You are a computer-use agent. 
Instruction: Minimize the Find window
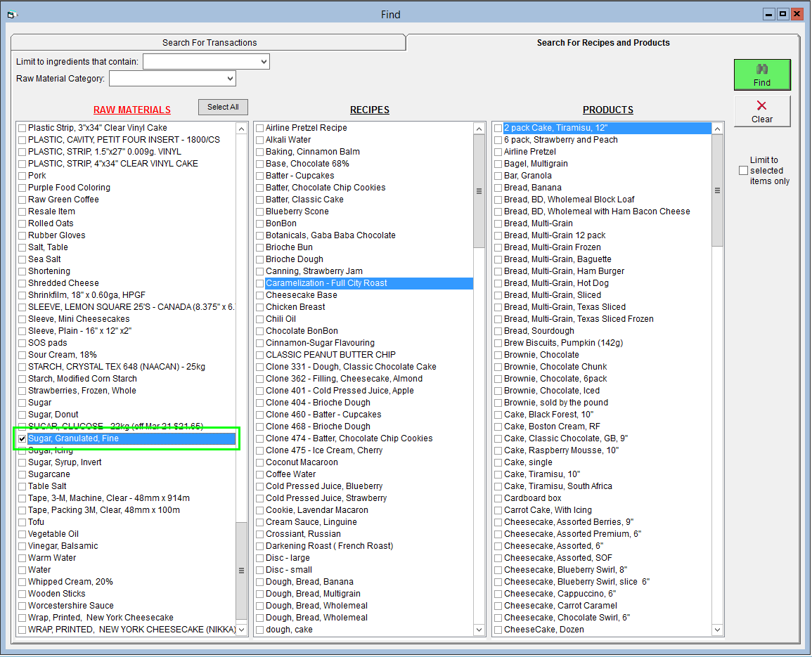tap(770, 13)
